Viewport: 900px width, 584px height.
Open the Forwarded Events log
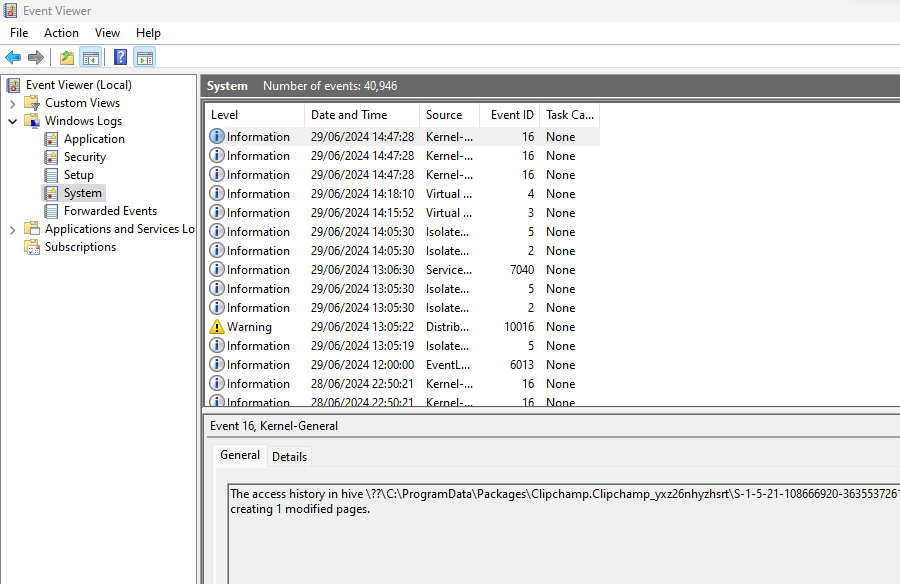[x=110, y=211]
